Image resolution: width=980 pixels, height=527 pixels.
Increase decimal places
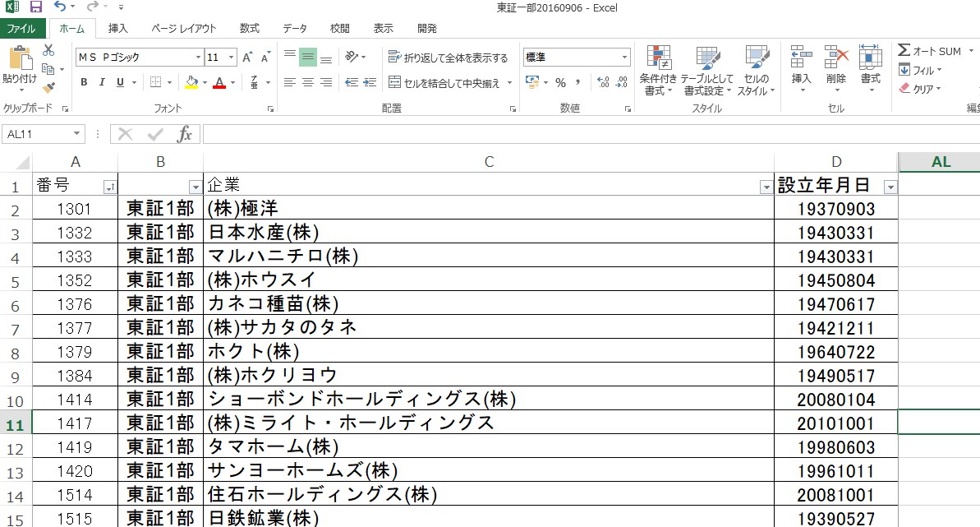(x=603, y=82)
